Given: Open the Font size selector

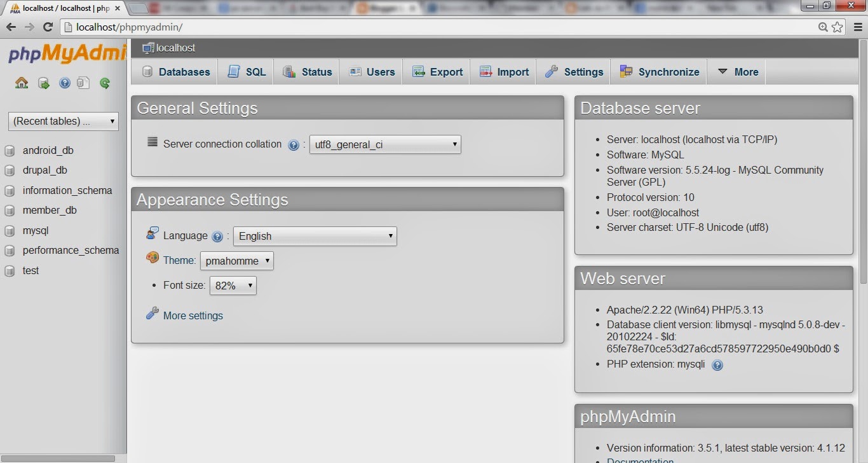Looking at the screenshot, I should 233,285.
